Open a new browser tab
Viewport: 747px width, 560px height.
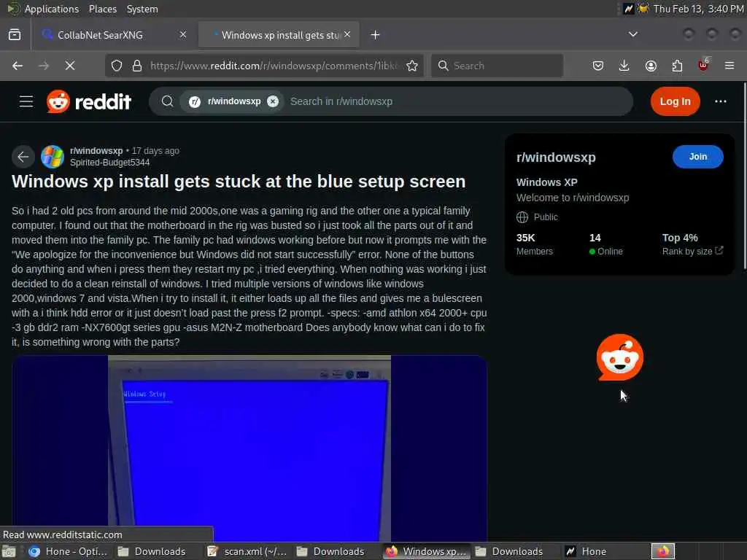(x=376, y=35)
